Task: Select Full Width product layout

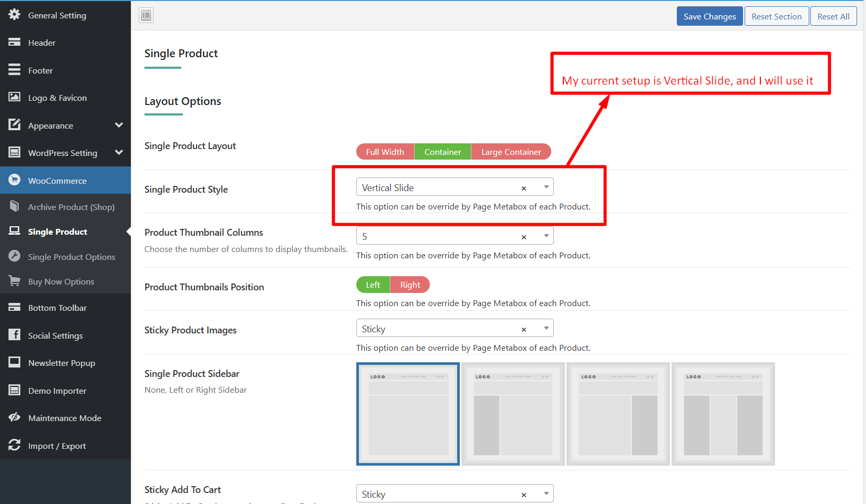Action: coord(385,152)
